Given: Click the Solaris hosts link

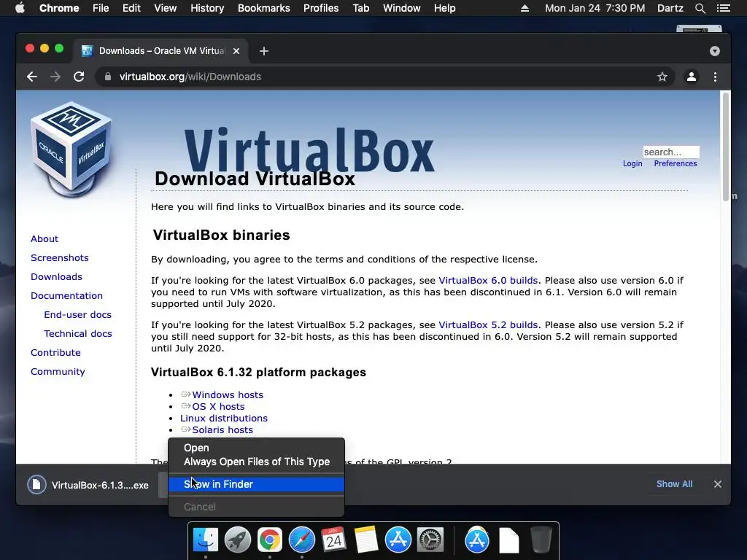Looking at the screenshot, I should click(222, 429).
